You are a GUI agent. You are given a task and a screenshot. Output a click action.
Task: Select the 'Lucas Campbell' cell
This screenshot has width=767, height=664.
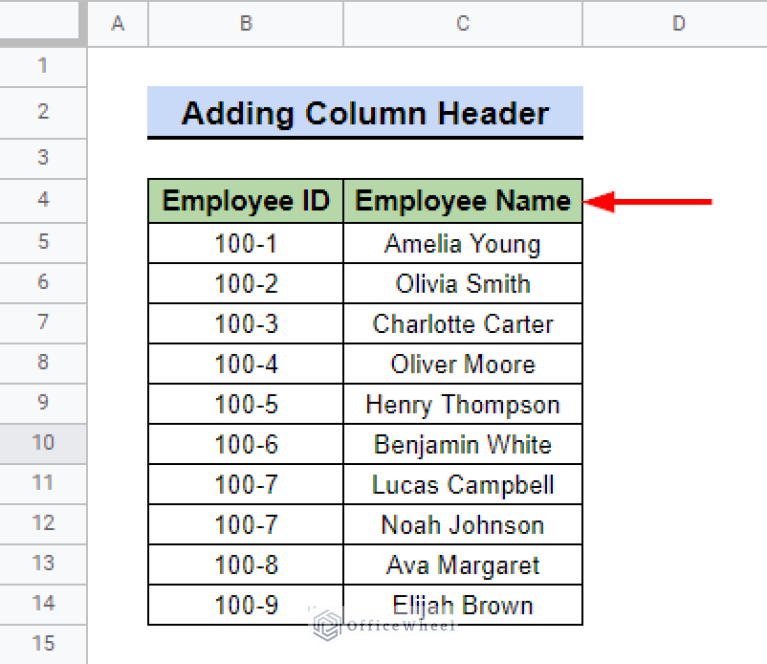pyautogui.click(x=463, y=484)
